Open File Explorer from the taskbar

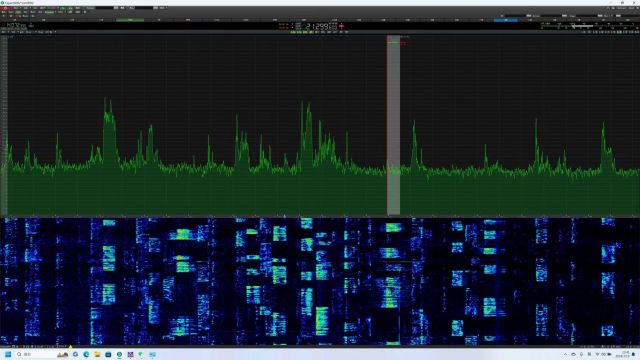tap(97, 354)
